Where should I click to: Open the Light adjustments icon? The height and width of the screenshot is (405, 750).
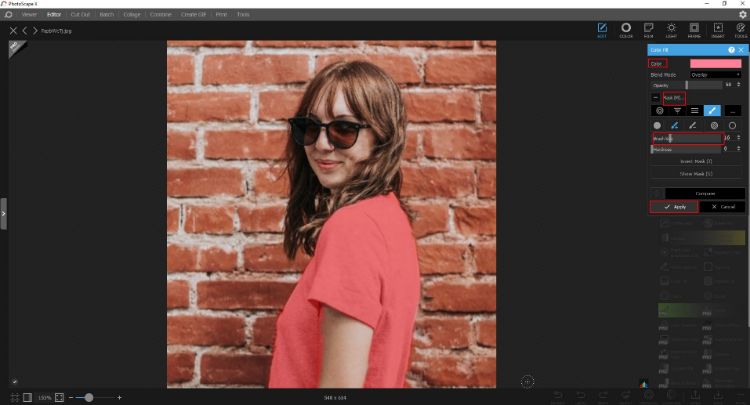point(671,31)
